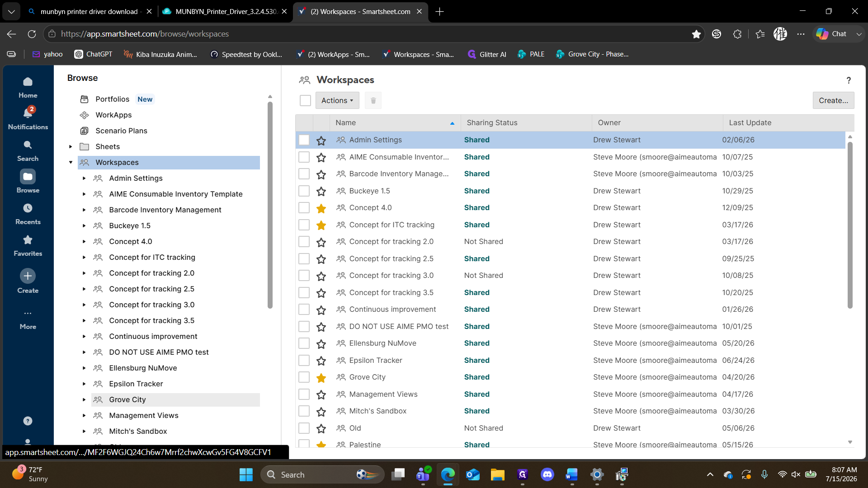Switch to munbyn printer driver download tab
Viewport: 868px width, 488px height.
tap(89, 11)
